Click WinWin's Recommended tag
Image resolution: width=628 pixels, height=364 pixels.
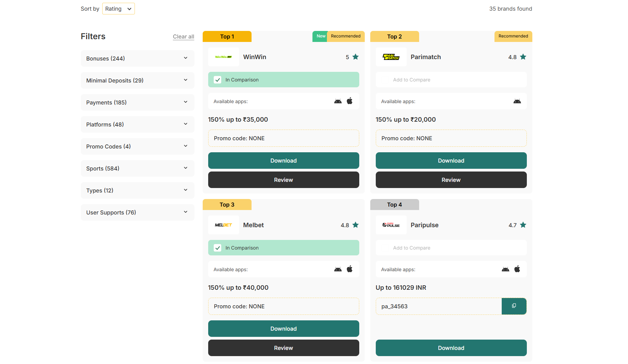[x=346, y=36]
